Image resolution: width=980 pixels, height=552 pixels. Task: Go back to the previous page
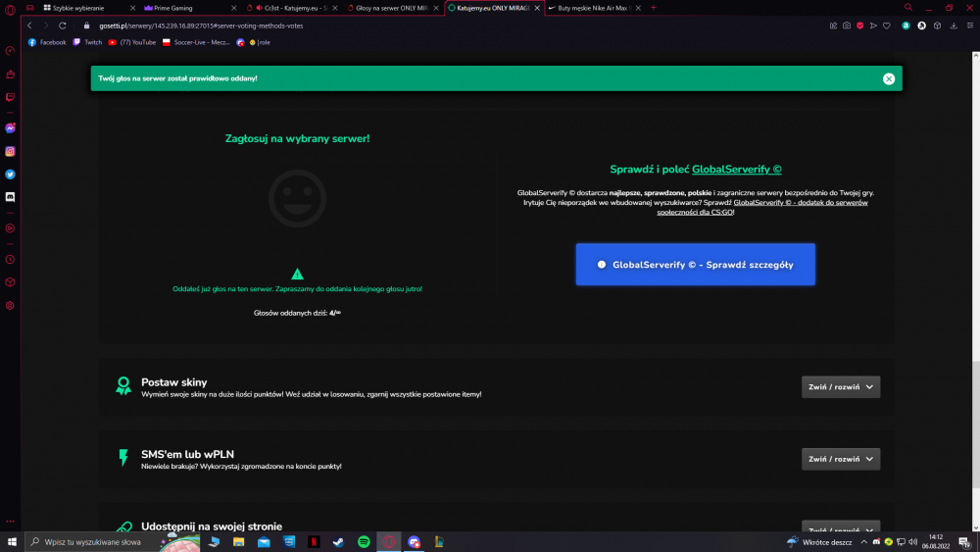pyautogui.click(x=29, y=25)
